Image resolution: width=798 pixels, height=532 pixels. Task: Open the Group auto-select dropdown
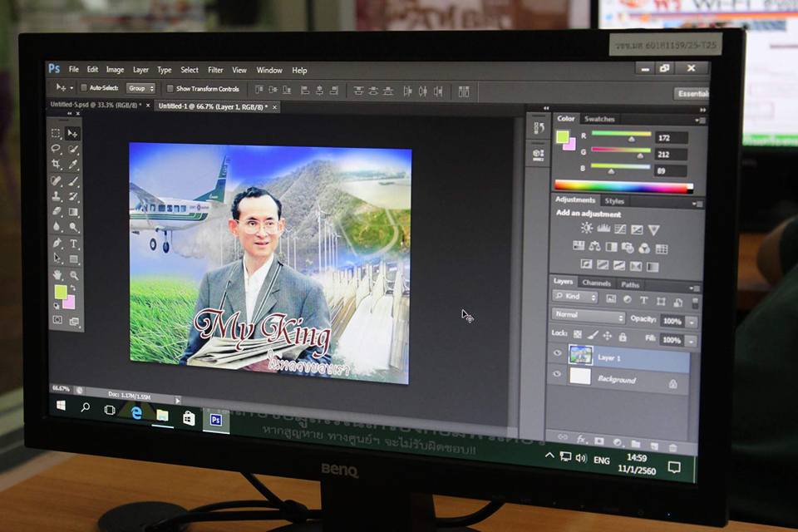(x=140, y=88)
